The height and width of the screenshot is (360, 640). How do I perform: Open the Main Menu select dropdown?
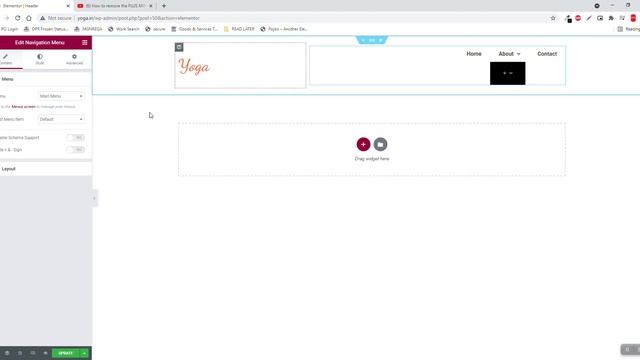(61, 96)
